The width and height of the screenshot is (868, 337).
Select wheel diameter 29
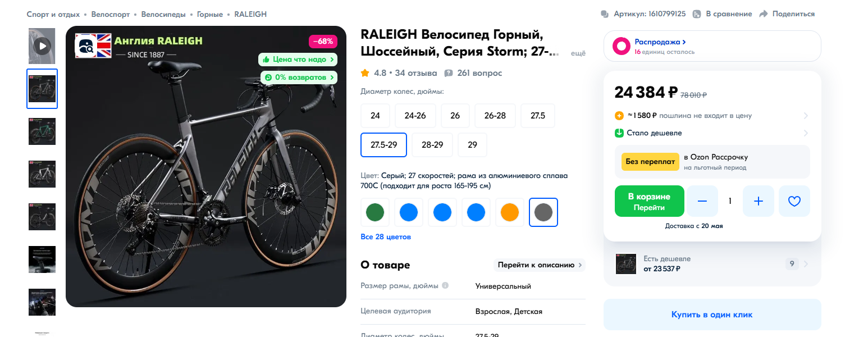472,145
